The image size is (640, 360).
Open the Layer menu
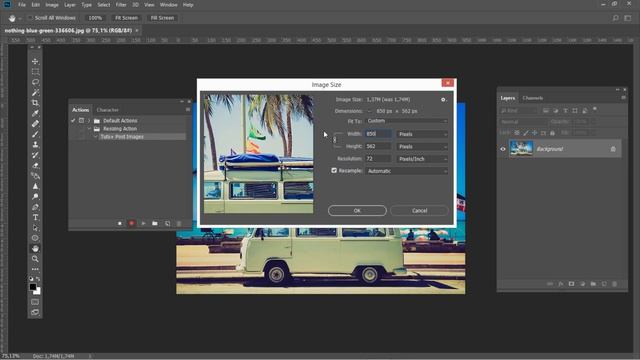[70, 5]
